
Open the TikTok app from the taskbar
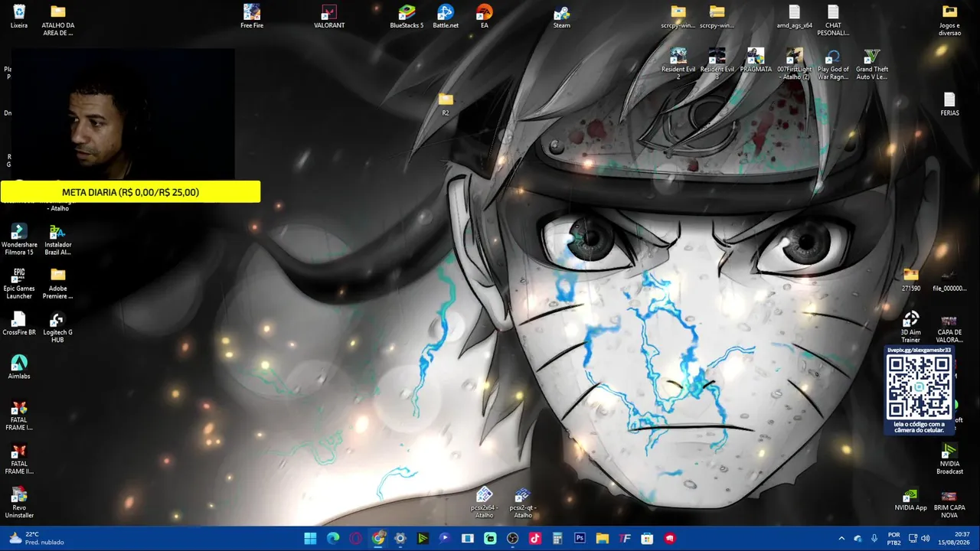(535, 539)
